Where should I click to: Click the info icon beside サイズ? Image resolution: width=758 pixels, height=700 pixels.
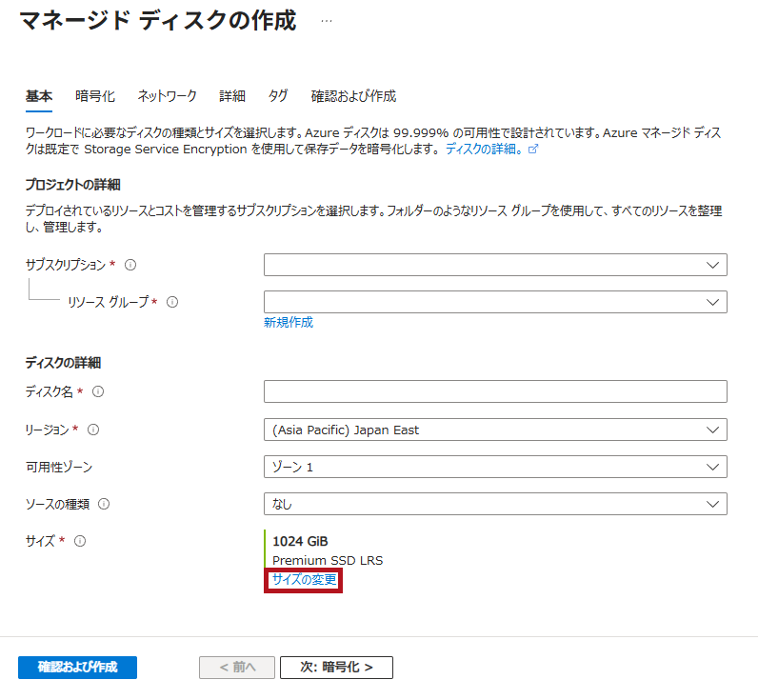(x=80, y=541)
